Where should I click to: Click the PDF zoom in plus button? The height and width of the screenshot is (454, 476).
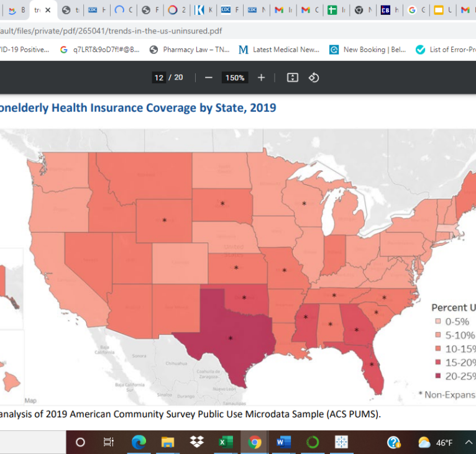261,78
